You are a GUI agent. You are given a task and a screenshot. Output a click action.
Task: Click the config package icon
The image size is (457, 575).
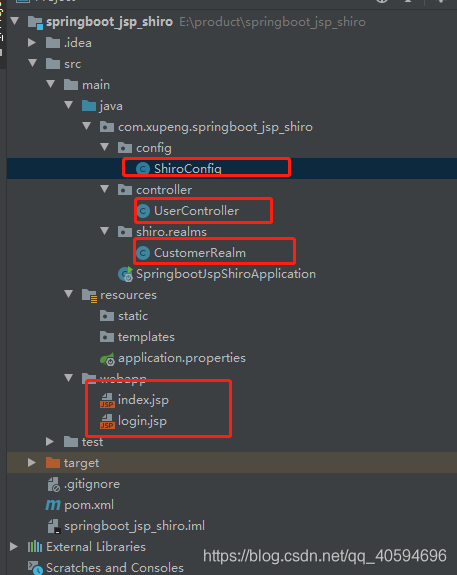[x=125, y=148]
